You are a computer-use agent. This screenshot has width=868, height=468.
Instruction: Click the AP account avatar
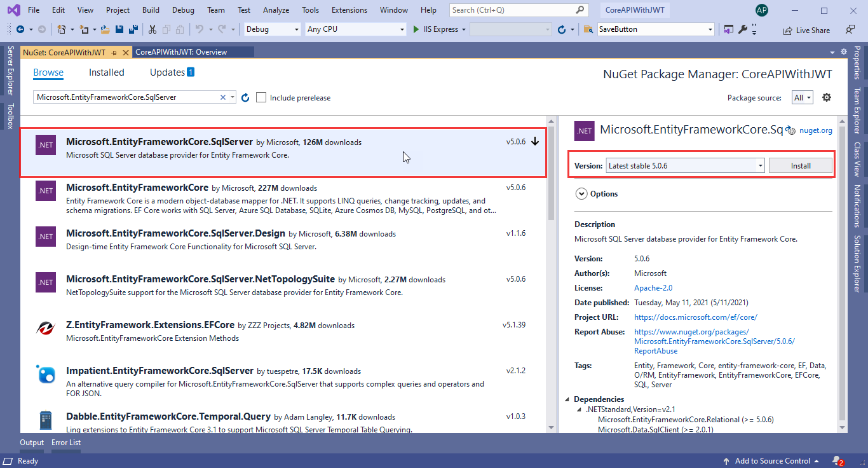point(762,10)
